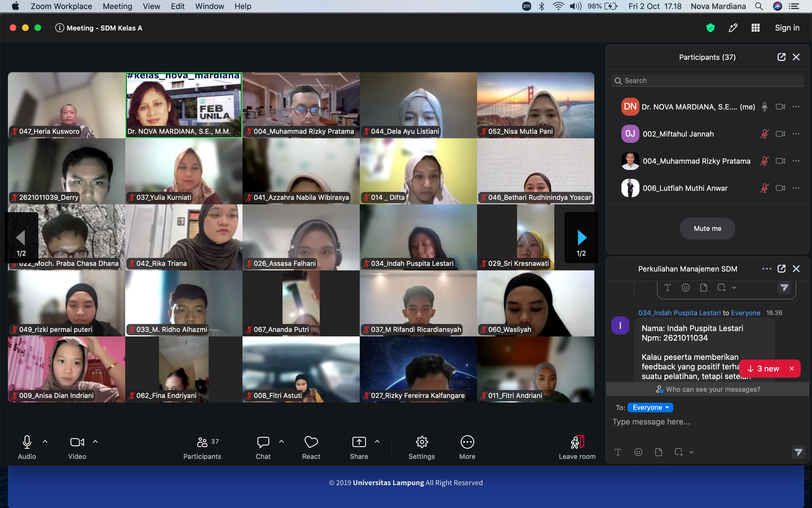Open chat panel more options ellipsis
This screenshot has width=812, height=508.
[x=766, y=269]
